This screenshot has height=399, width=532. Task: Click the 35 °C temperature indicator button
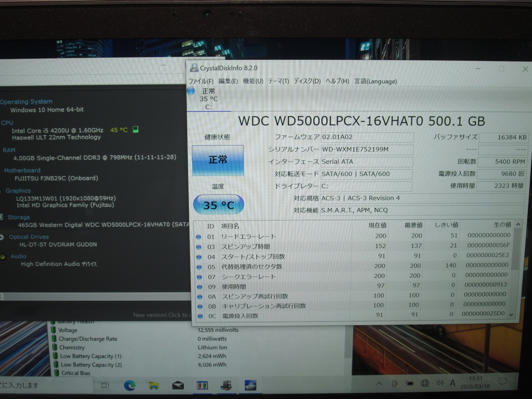tap(218, 205)
